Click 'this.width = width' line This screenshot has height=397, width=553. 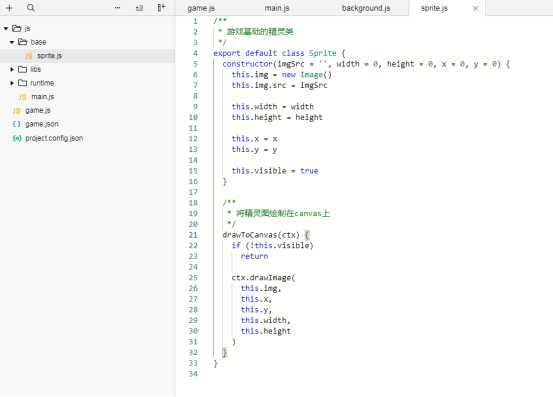(x=273, y=107)
